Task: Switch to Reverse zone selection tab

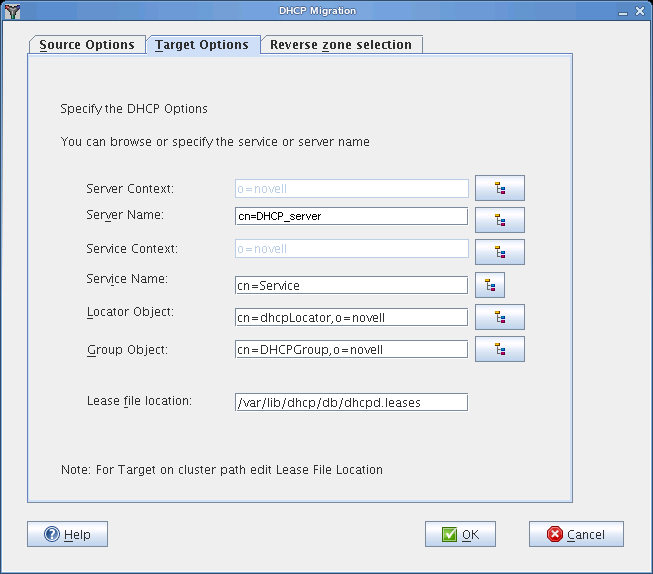Action: tap(341, 45)
